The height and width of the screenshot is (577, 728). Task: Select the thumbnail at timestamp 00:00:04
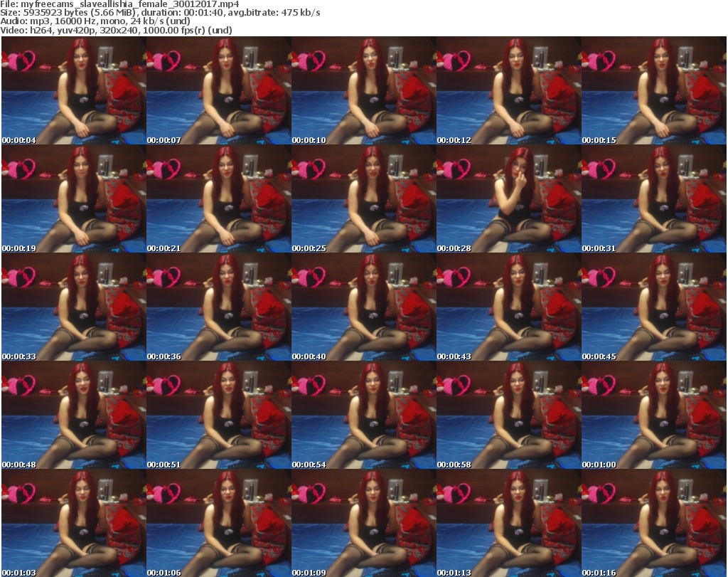(x=74, y=90)
